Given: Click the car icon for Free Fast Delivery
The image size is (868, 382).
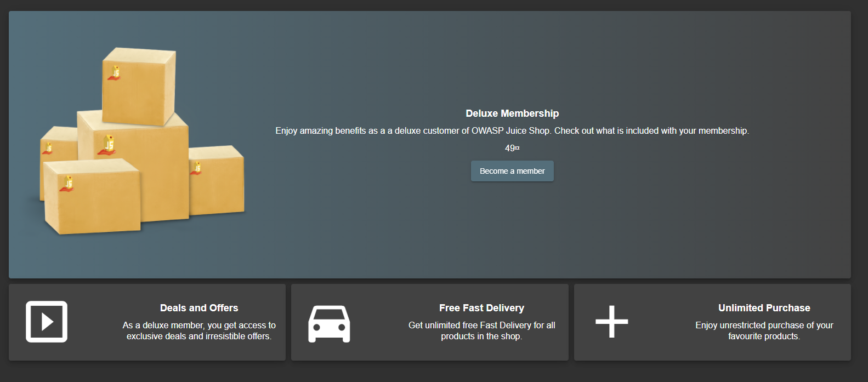Looking at the screenshot, I should coord(329,324).
